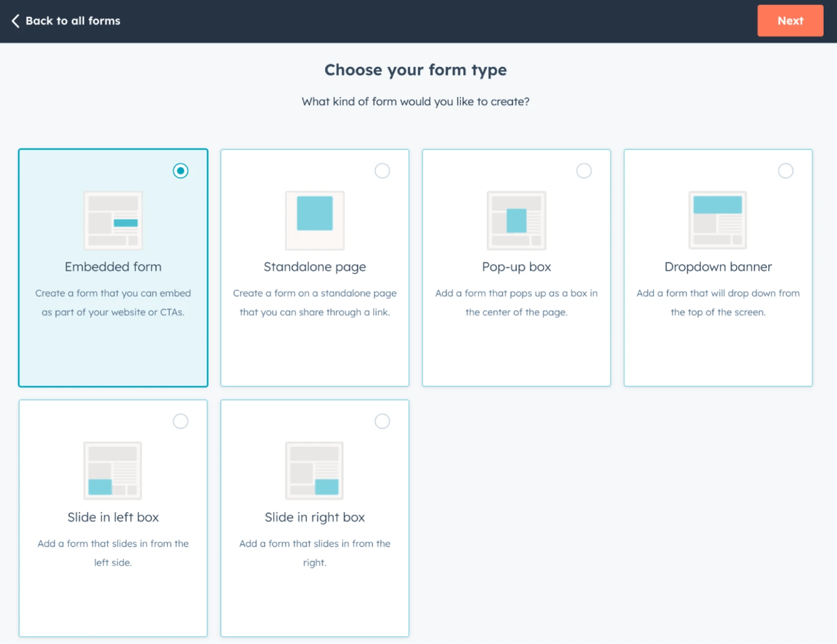Select the Standalone page radio button

click(x=382, y=170)
